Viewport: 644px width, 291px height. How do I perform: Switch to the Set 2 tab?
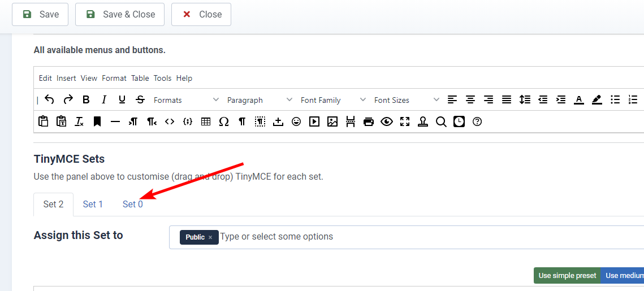point(53,204)
